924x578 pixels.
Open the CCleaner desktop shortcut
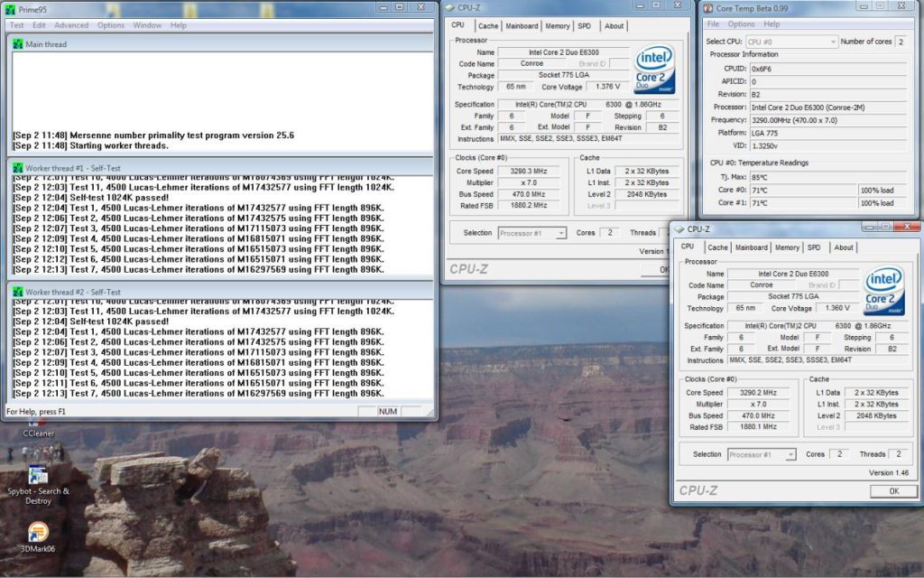[38, 429]
